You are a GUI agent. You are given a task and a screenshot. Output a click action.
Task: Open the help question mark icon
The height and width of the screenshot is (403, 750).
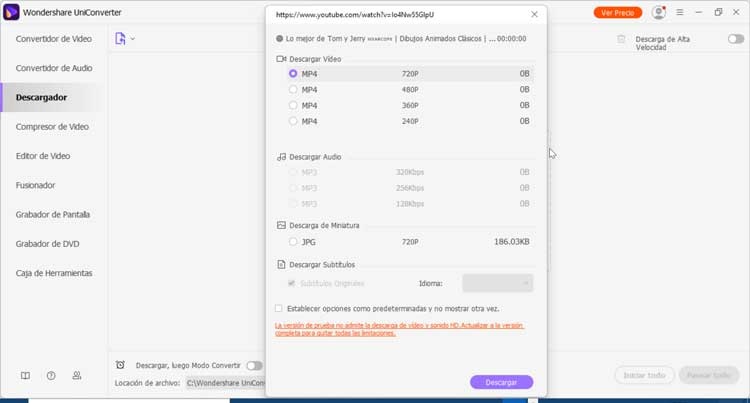coord(51,376)
